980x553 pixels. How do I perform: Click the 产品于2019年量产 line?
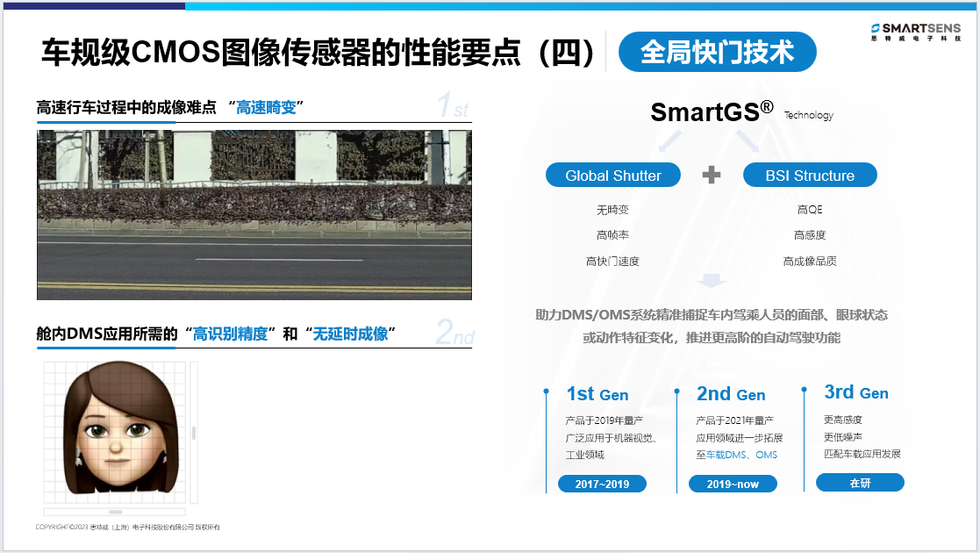[604, 420]
